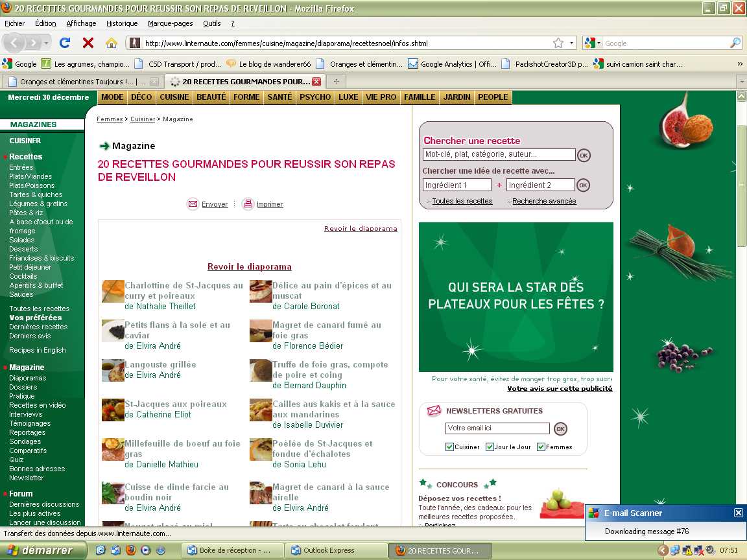Open Charlottine de St-Jacques recipe thumbnail
This screenshot has width=747, height=560.
pos(113,292)
